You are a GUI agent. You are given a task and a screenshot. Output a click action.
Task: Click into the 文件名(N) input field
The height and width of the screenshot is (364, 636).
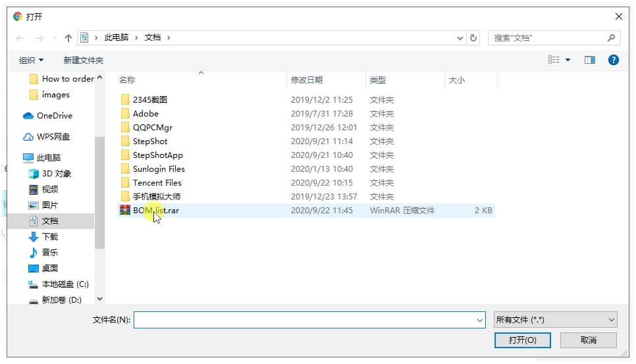[304, 320]
